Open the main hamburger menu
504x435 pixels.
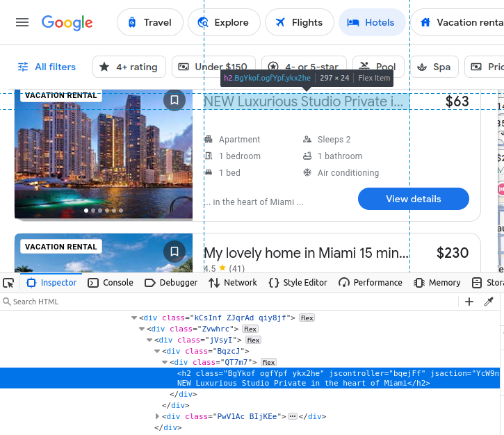pyautogui.click(x=22, y=22)
